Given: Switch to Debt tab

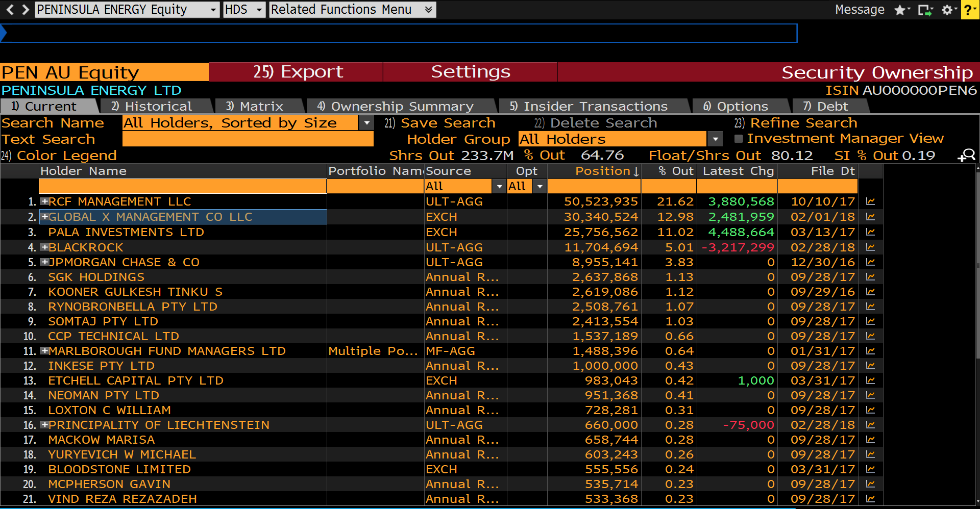Looking at the screenshot, I should (831, 106).
